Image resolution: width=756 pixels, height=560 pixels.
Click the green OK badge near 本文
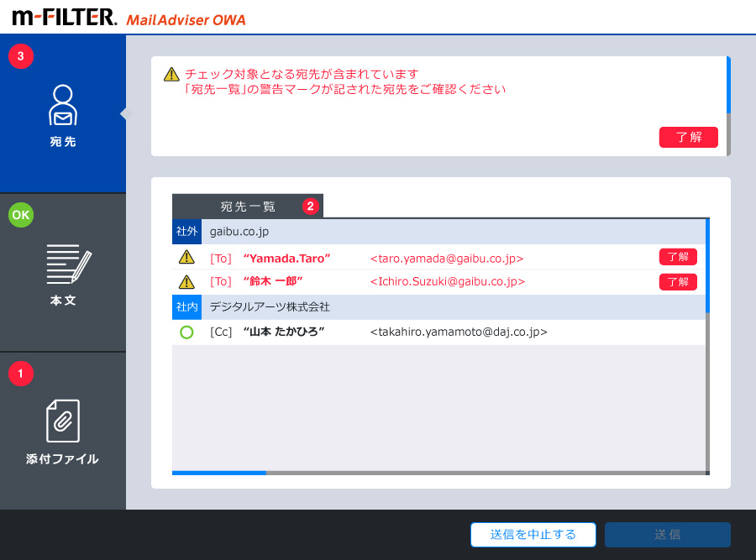pos(20,215)
